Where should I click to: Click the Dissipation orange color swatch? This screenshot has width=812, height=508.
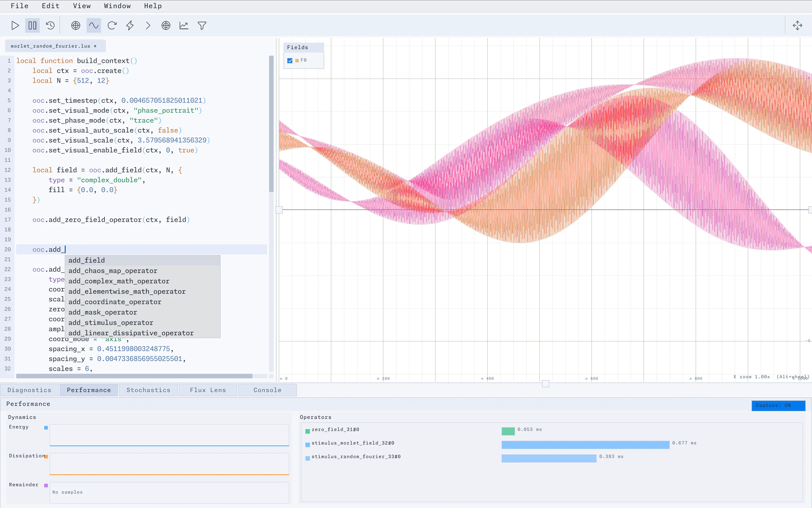coord(46,457)
